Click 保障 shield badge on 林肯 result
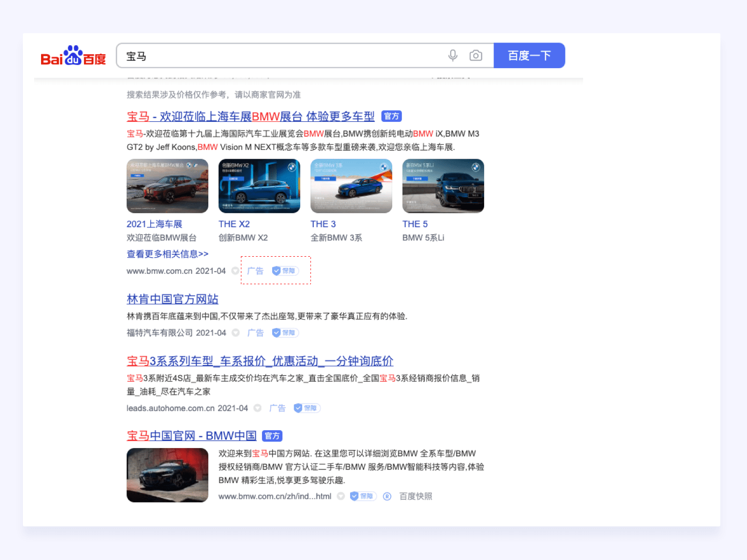Screen dimensions: 747x560 coord(285,333)
